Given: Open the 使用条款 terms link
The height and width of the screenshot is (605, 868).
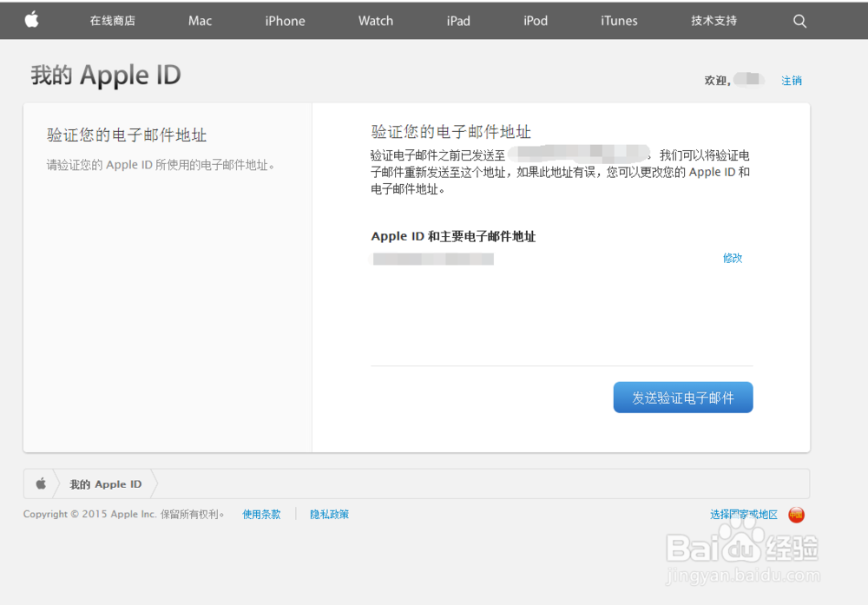Looking at the screenshot, I should click(261, 514).
